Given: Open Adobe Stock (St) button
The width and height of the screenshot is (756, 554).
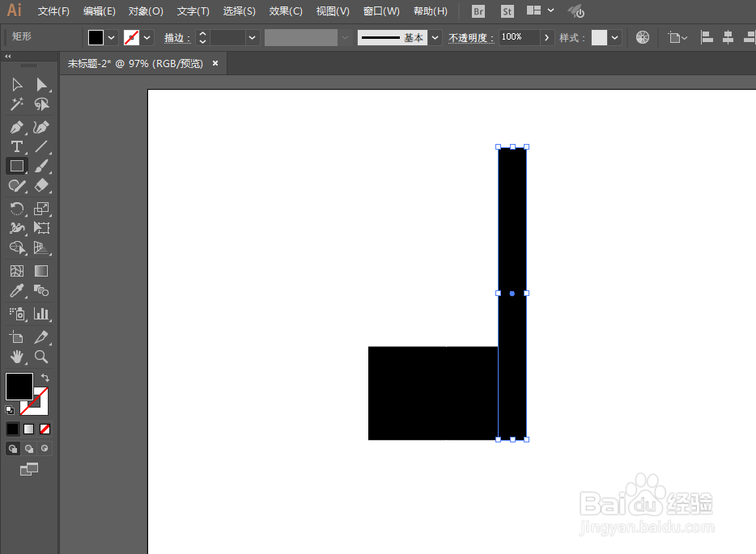Looking at the screenshot, I should coord(508,11).
